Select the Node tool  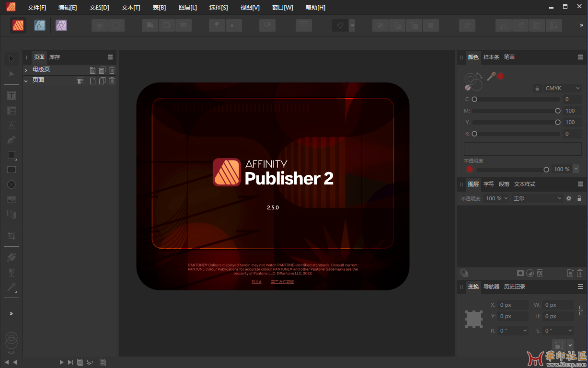(x=12, y=74)
